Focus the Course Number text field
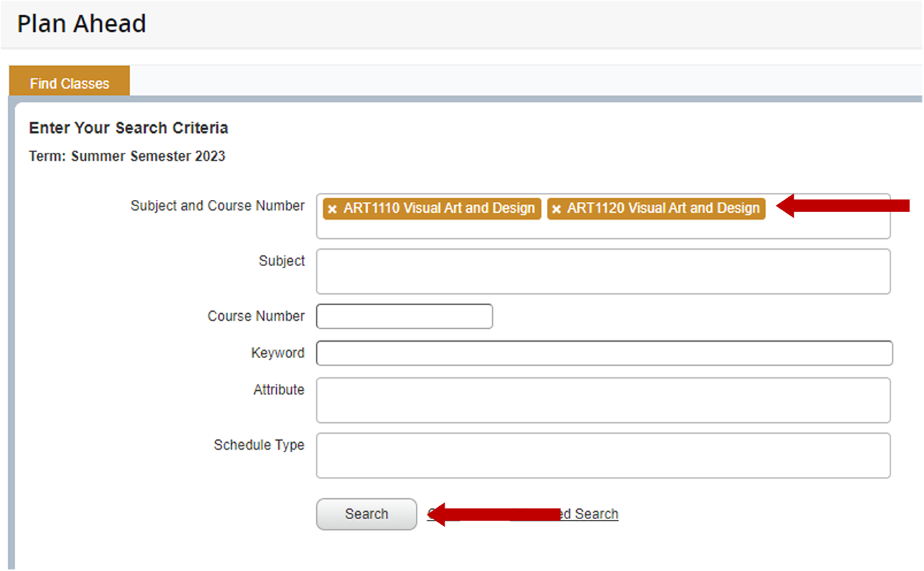Viewport: 924px width, 571px height. coord(404,317)
